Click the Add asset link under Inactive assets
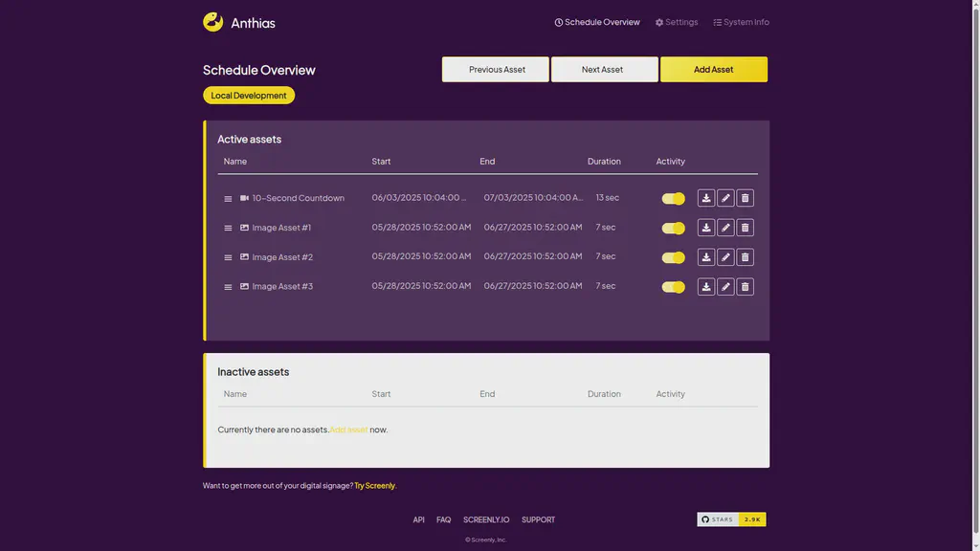Viewport: 980px width, 551px height. tap(348, 430)
